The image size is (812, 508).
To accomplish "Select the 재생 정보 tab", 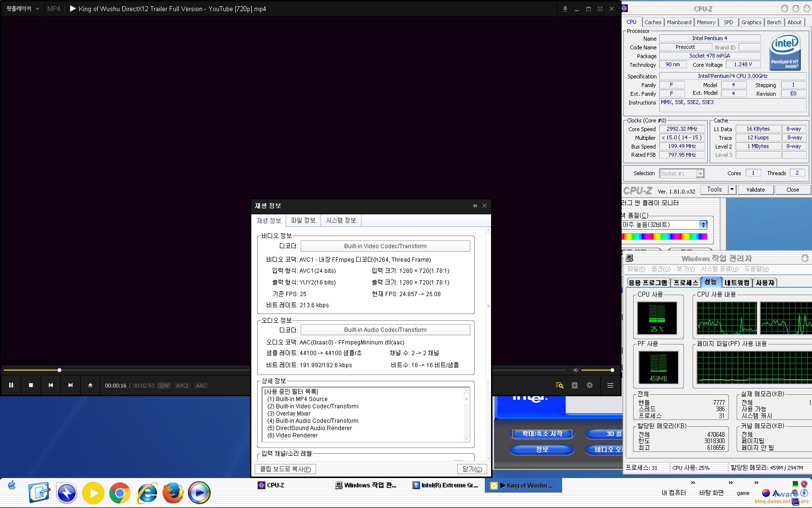I will click(x=269, y=221).
